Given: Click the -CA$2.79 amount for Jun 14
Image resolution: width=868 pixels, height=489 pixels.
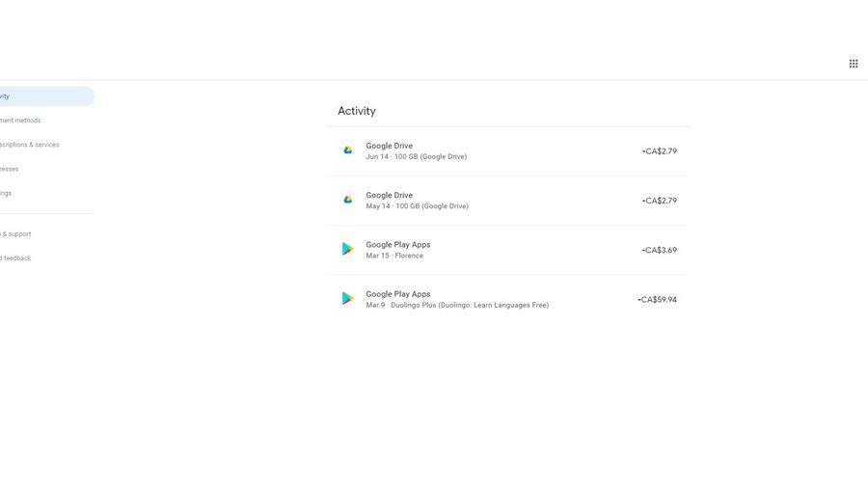Looking at the screenshot, I should (x=660, y=151).
